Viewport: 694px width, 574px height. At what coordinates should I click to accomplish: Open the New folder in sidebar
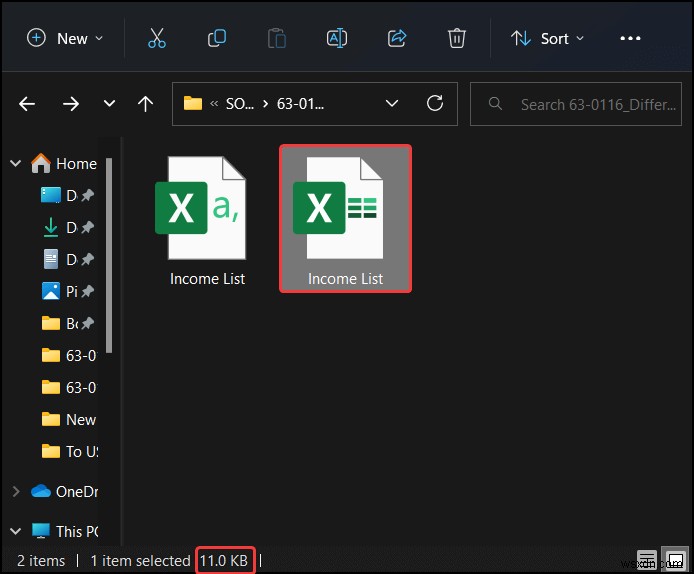69,420
